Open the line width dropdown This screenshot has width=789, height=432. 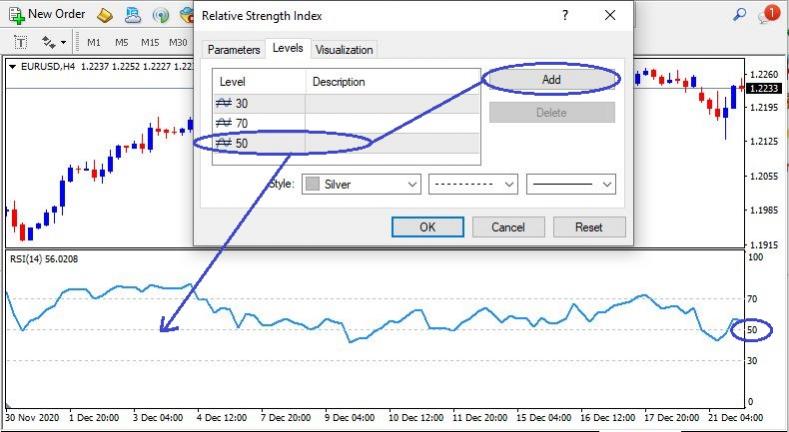[571, 184]
